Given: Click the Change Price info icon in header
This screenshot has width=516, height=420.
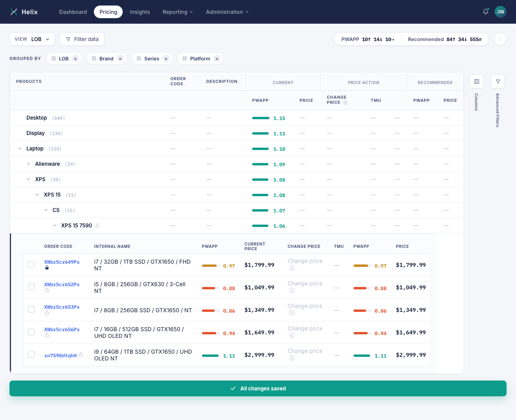Looking at the screenshot, I should click(345, 103).
